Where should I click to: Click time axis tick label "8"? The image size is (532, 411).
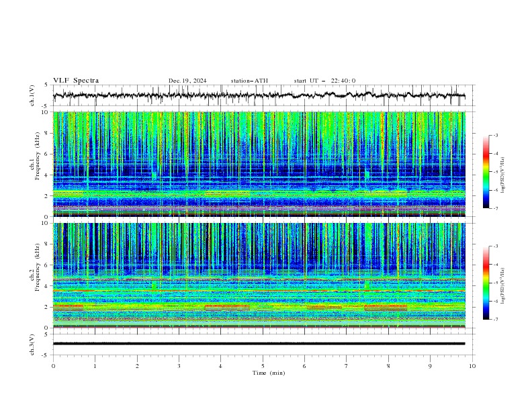tap(388, 366)
